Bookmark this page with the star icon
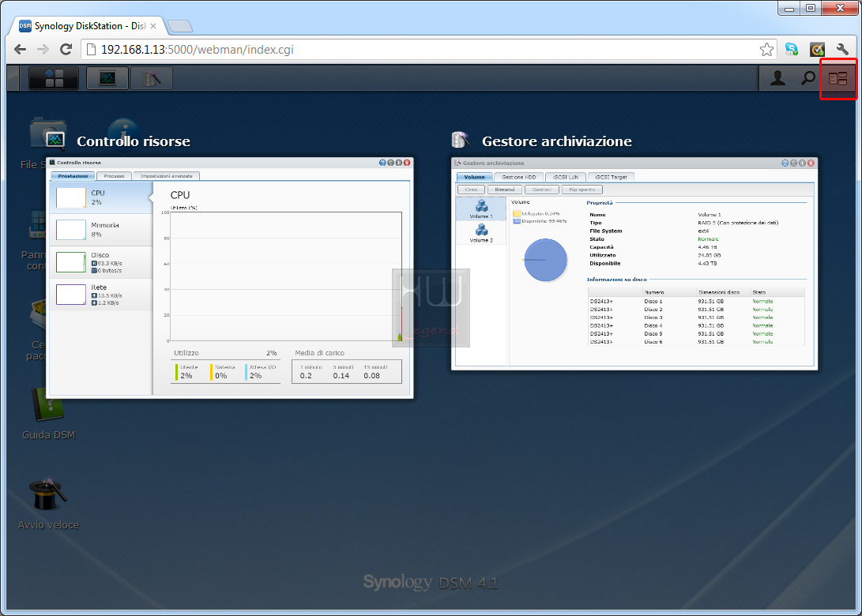This screenshot has width=862, height=616. coord(766,50)
